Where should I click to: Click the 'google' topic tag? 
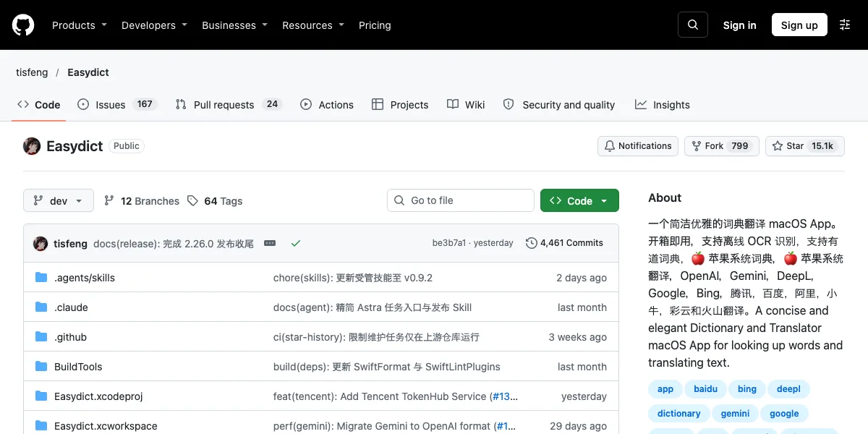(784, 414)
